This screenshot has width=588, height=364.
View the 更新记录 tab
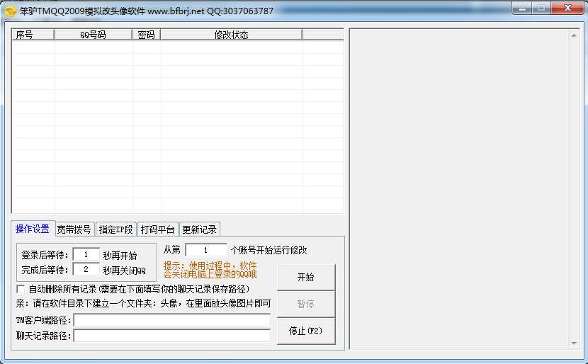pos(200,229)
